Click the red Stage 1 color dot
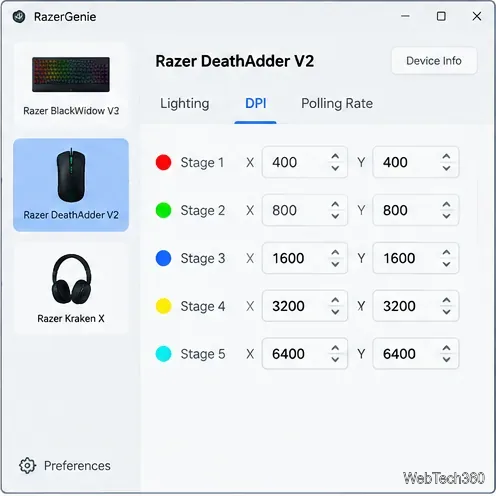This screenshot has height=496, width=496. [x=163, y=162]
